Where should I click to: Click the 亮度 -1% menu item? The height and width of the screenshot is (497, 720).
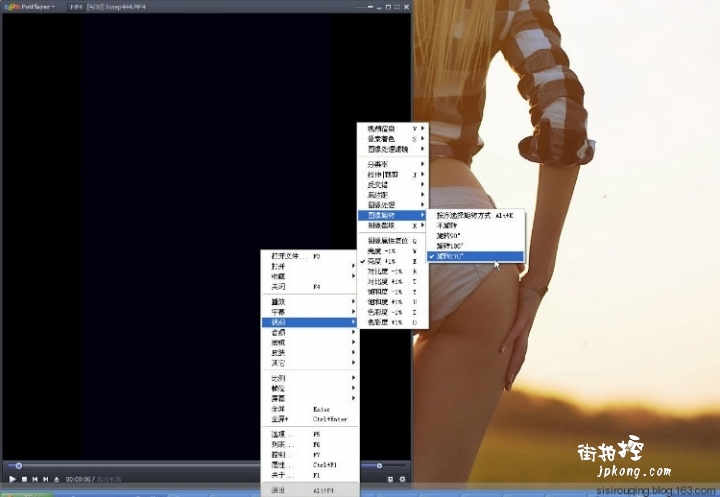pos(386,251)
